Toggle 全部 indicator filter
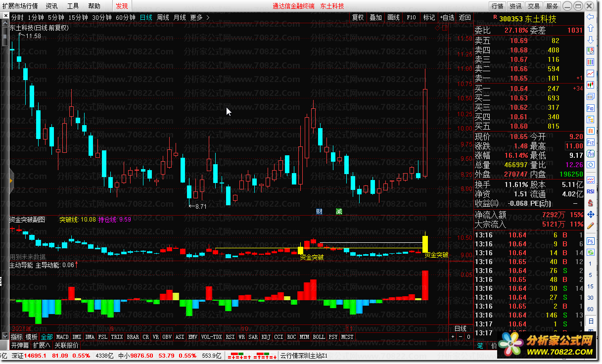This screenshot has height=364, width=602. tap(46, 337)
